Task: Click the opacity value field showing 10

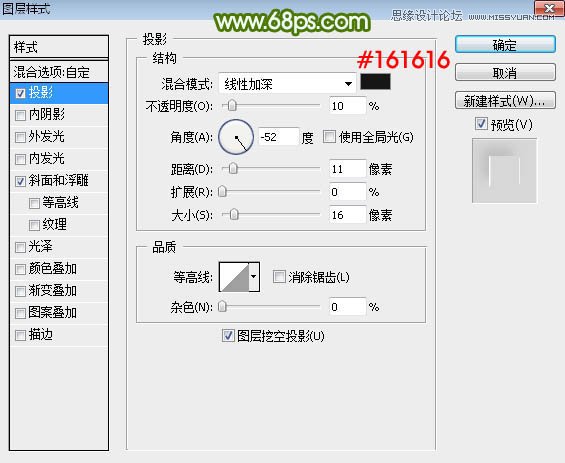Action: [347, 106]
